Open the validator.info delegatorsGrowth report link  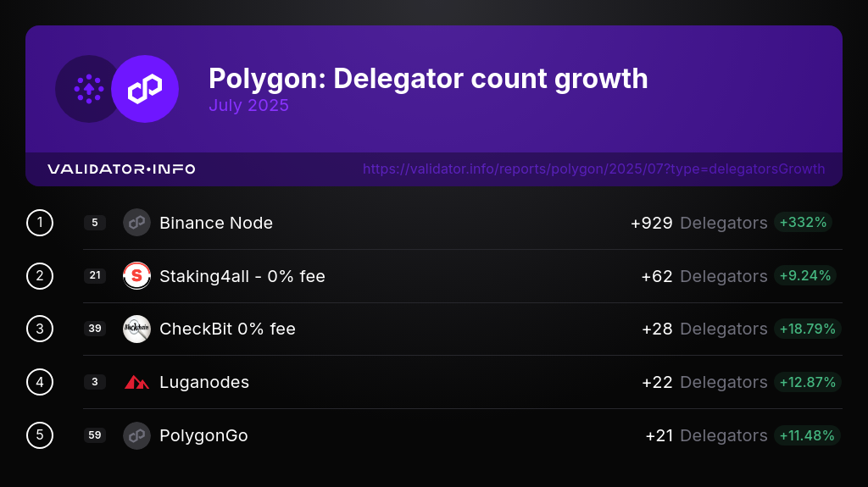coord(593,169)
